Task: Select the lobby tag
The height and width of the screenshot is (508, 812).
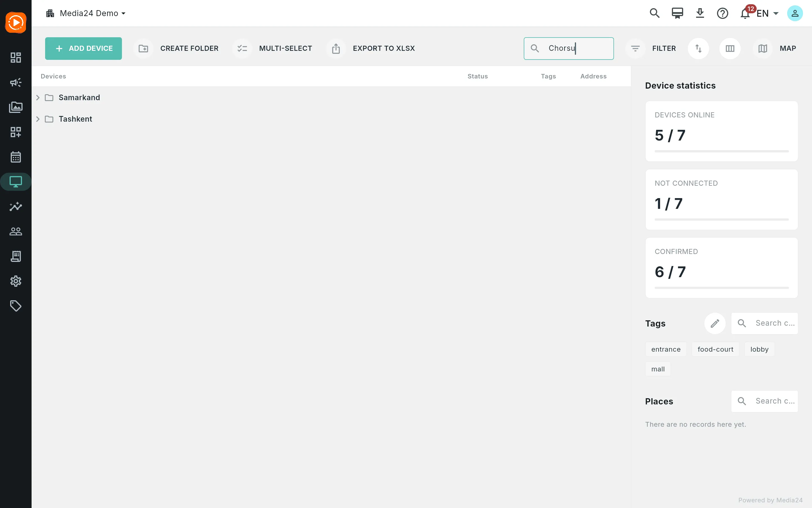Action: point(760,349)
